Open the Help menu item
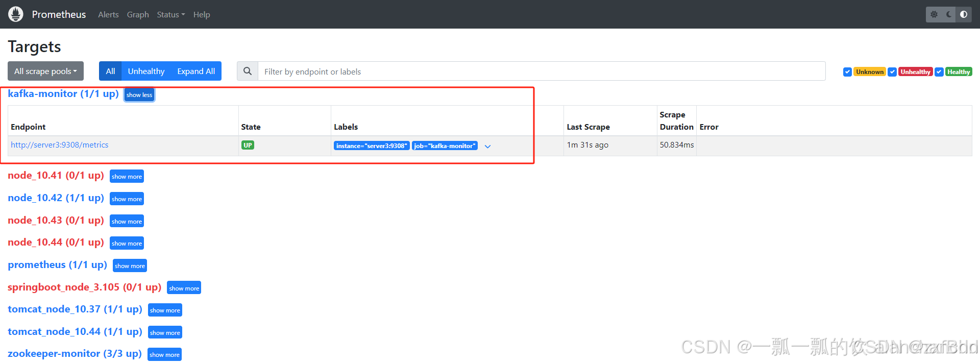Image resolution: width=980 pixels, height=363 pixels. pos(202,14)
